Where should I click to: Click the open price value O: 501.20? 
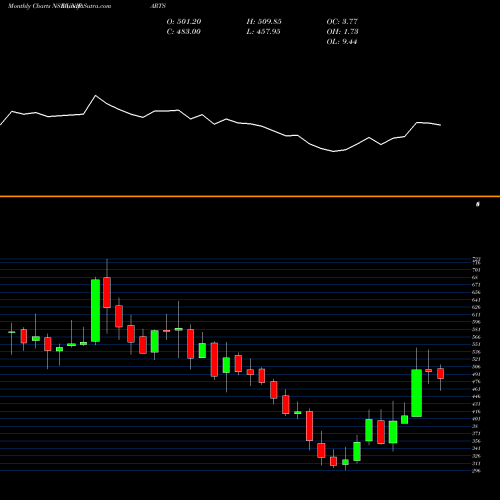[x=184, y=22]
